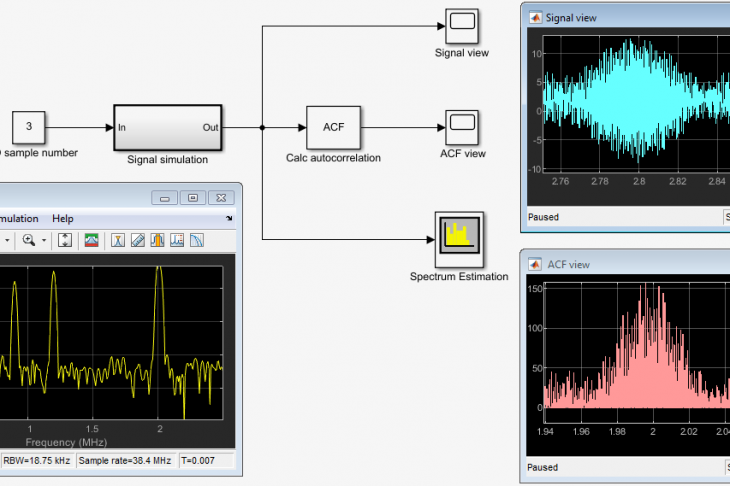The width and height of the screenshot is (730, 486).
Task: Click the Out port of Signal simulation
Action: [x=210, y=128]
